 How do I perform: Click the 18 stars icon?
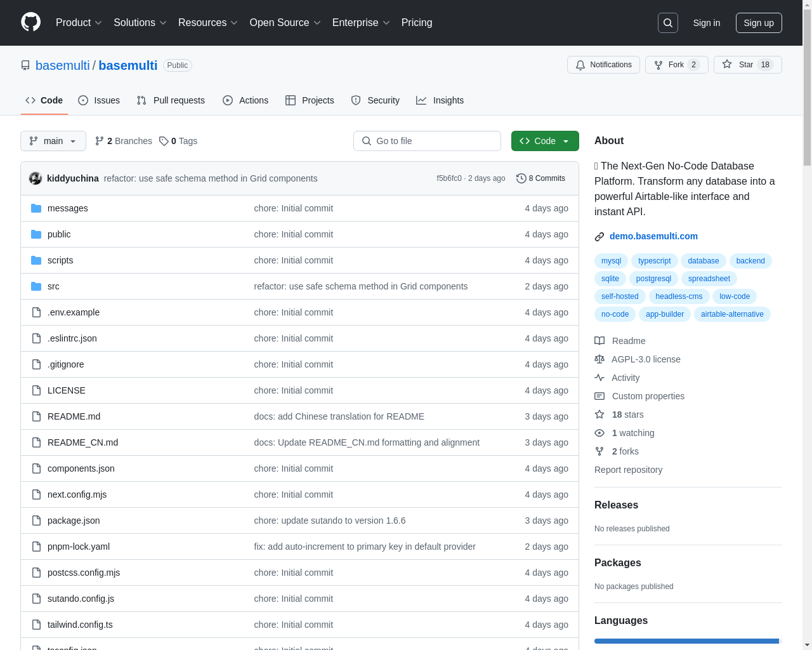599,415
